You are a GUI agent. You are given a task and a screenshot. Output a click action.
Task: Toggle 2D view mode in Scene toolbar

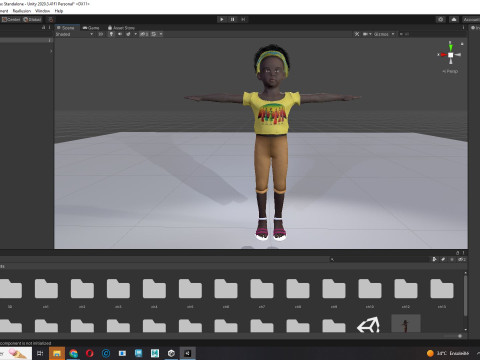click(x=100, y=34)
